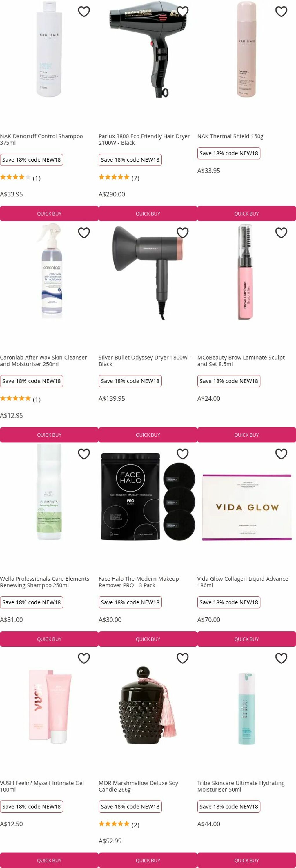Toggle Vida Glow Collagen wishlist heart
The height and width of the screenshot is (868, 296).
(281, 454)
